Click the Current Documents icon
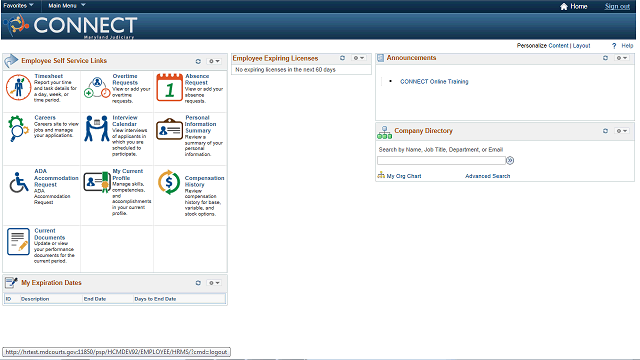640x360 pixels. click(x=18, y=241)
